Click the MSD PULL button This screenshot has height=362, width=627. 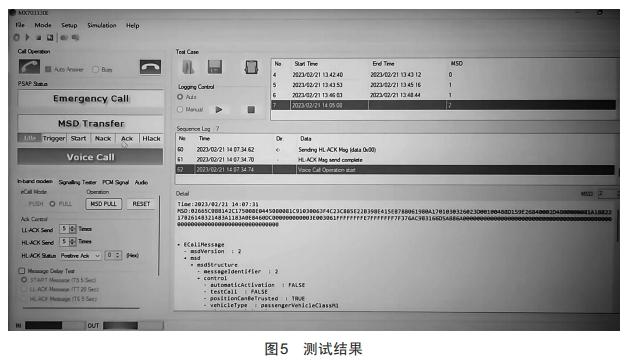(x=104, y=204)
